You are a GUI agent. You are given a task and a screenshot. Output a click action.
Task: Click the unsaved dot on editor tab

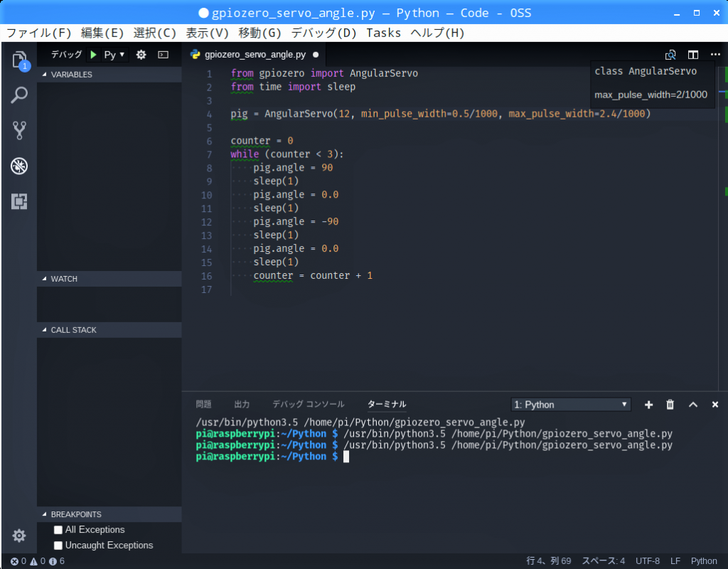[316, 55]
